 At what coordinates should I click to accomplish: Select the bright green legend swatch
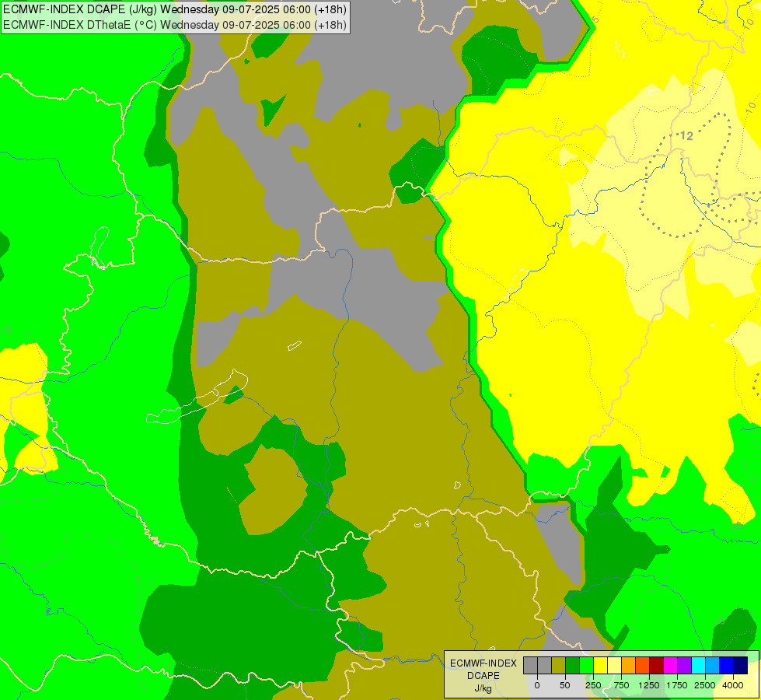coord(587,666)
